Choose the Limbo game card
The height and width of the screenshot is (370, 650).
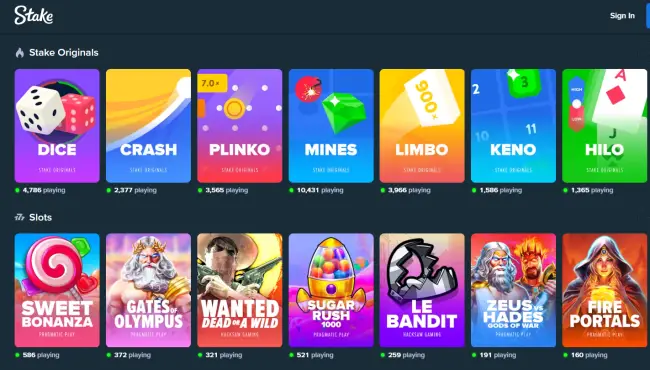point(422,126)
